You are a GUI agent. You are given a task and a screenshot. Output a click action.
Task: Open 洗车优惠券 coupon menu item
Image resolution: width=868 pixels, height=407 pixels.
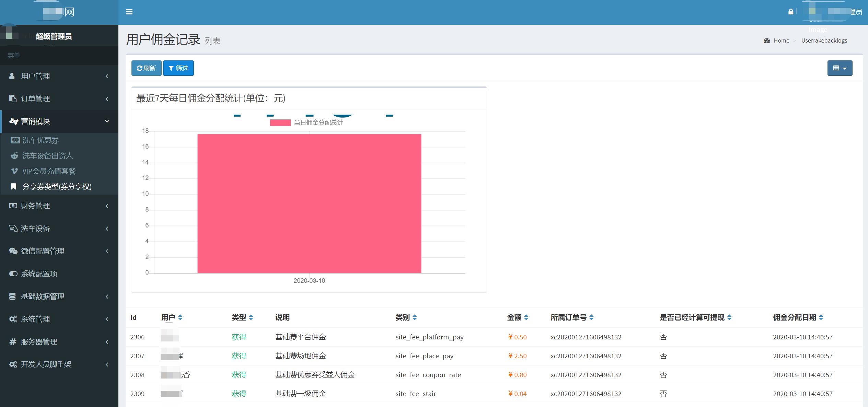(x=40, y=140)
